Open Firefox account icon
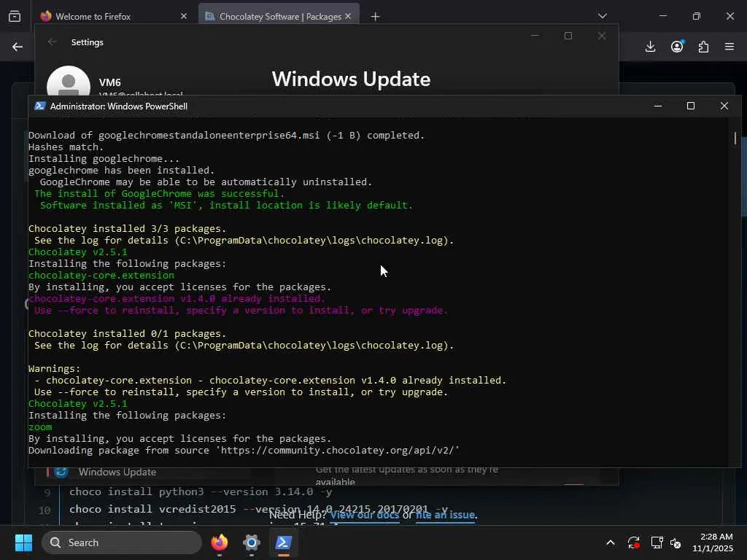The image size is (747, 560). click(677, 47)
